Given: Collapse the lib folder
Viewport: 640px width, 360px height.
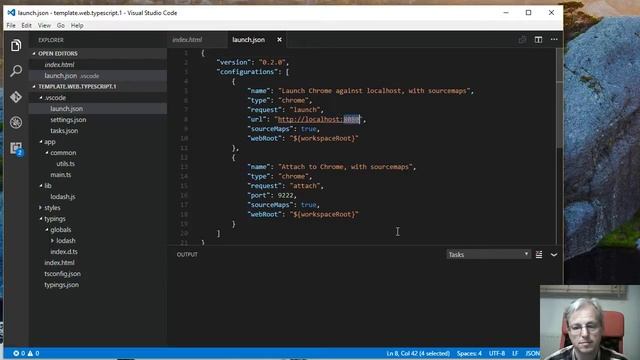Looking at the screenshot, I should (x=41, y=186).
